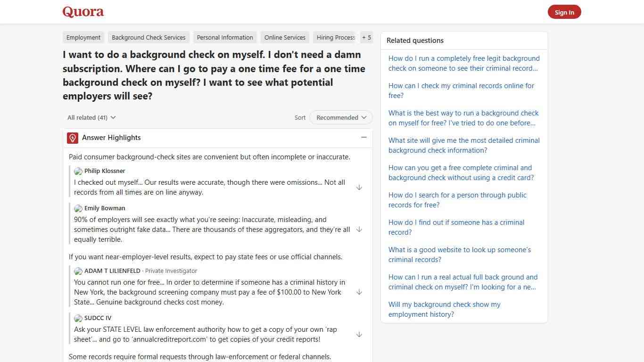Click Philip Klossner's avatar thumbnail
644x362 pixels.
pos(78,171)
